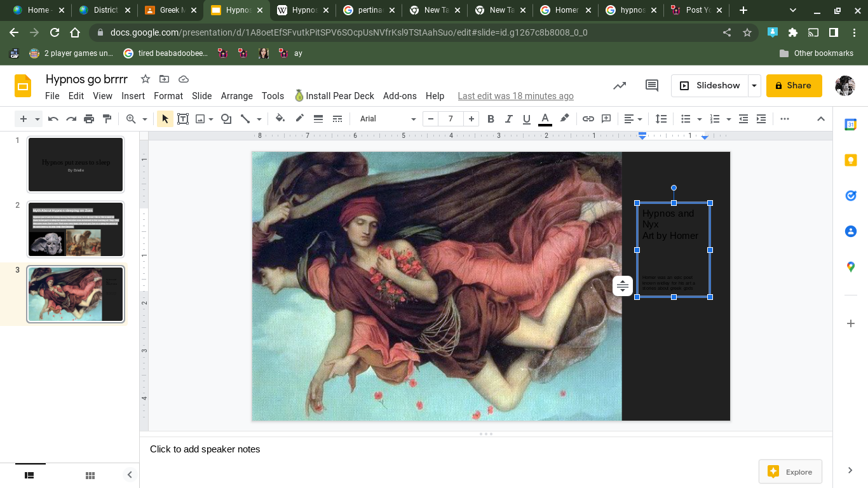The image size is (868, 488).
Task: Expand the Slideshow options arrow
Action: tap(754, 86)
